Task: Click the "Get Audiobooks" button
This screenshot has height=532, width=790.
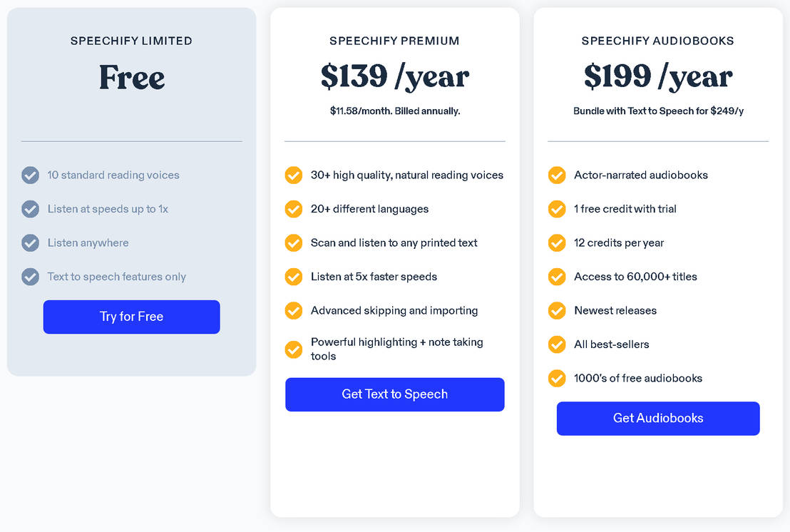Action: click(657, 418)
